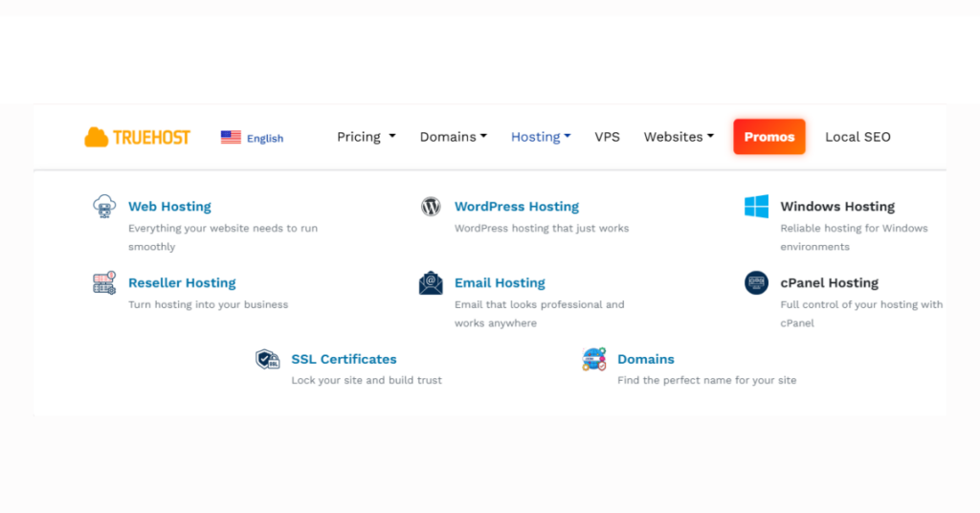
Task: Click "Find the perfect name for your site" text
Action: (x=707, y=380)
